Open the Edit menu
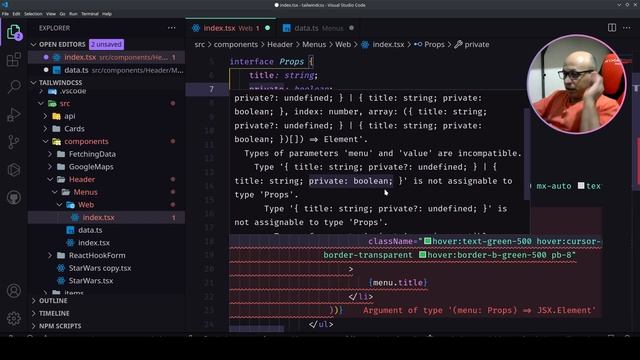Viewport: 640px width, 360px height. (16, 13)
